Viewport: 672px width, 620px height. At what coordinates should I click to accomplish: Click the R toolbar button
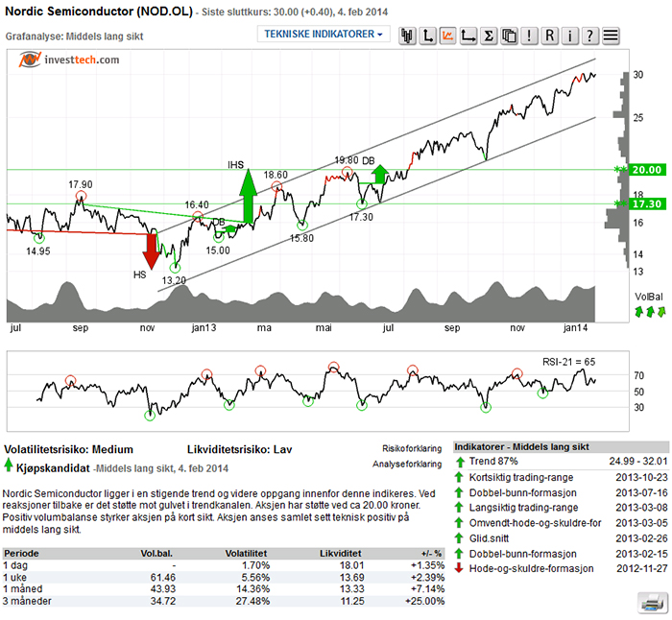[x=550, y=36]
